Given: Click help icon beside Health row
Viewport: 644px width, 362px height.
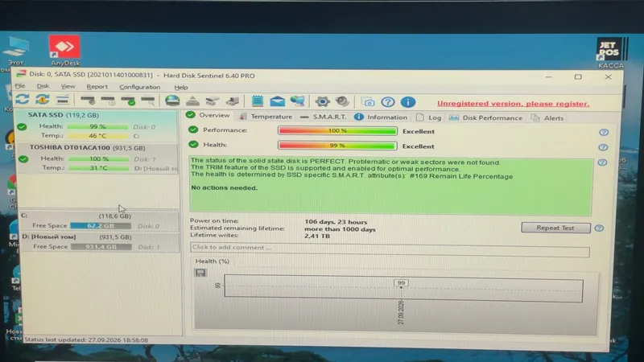Looking at the screenshot, I should pyautogui.click(x=603, y=147).
